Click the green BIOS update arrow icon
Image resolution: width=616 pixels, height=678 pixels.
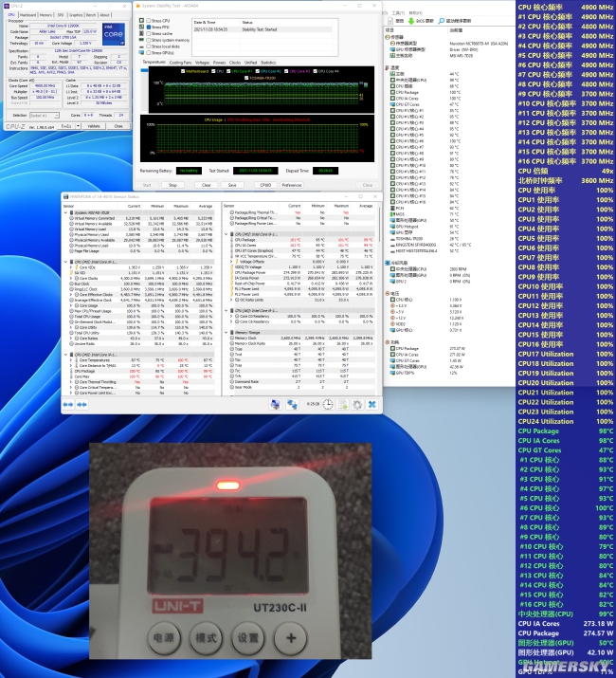pos(411,21)
